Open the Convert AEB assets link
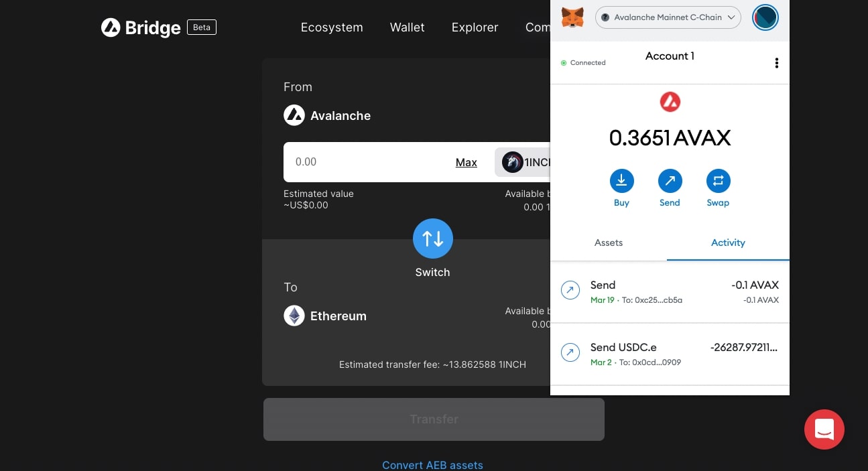This screenshot has width=868, height=471. (432, 465)
